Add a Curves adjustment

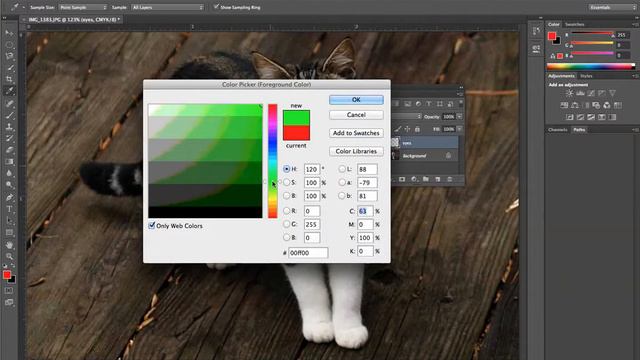pos(591,93)
